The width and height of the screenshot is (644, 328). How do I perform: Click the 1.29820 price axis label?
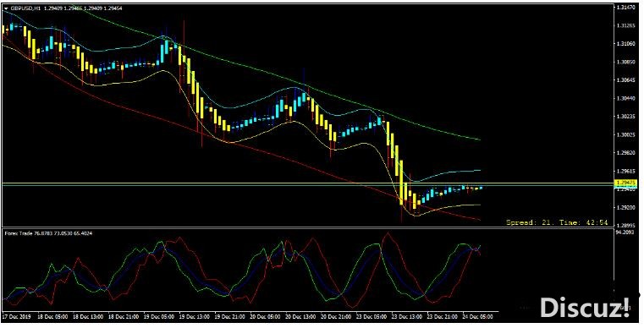(x=625, y=153)
